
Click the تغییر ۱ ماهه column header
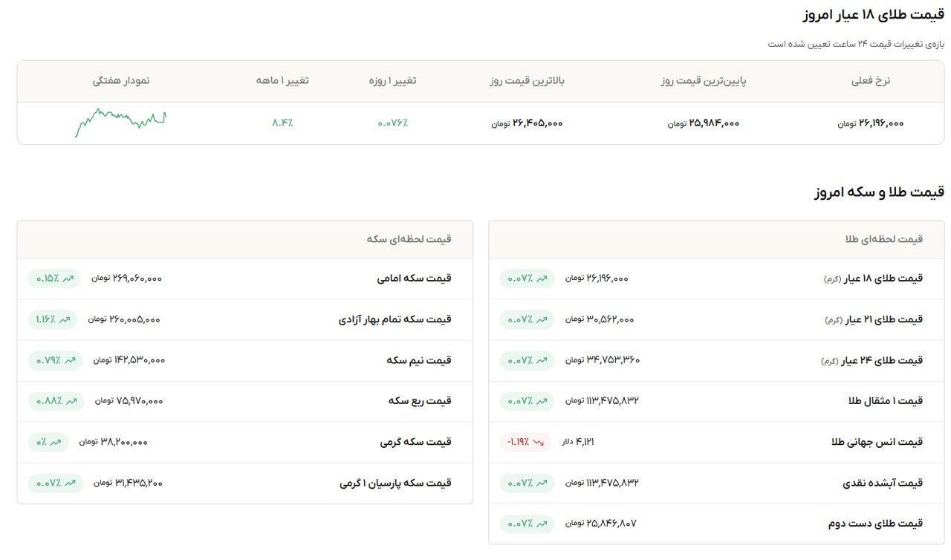coord(282,80)
